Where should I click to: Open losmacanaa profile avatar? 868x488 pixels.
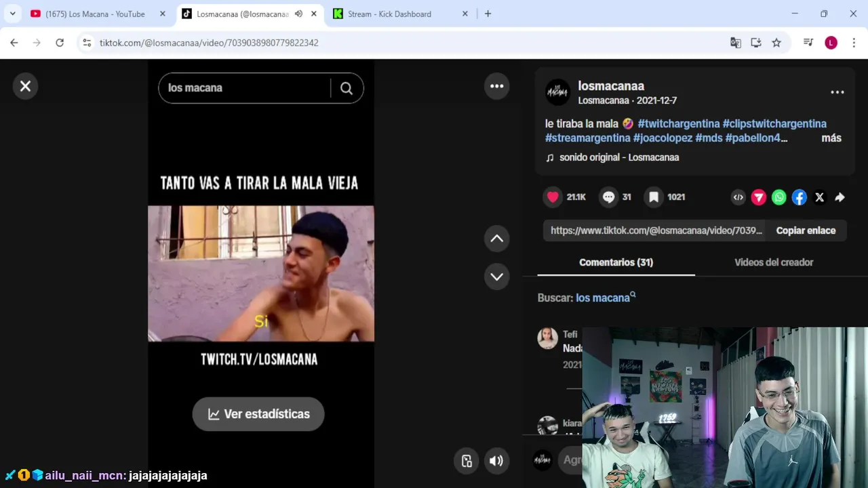558,92
